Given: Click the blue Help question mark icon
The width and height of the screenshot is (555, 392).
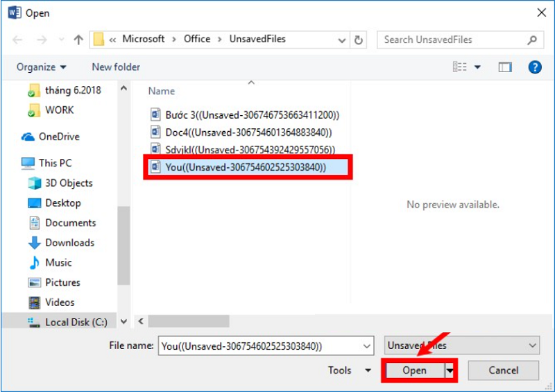Looking at the screenshot, I should pos(534,67).
